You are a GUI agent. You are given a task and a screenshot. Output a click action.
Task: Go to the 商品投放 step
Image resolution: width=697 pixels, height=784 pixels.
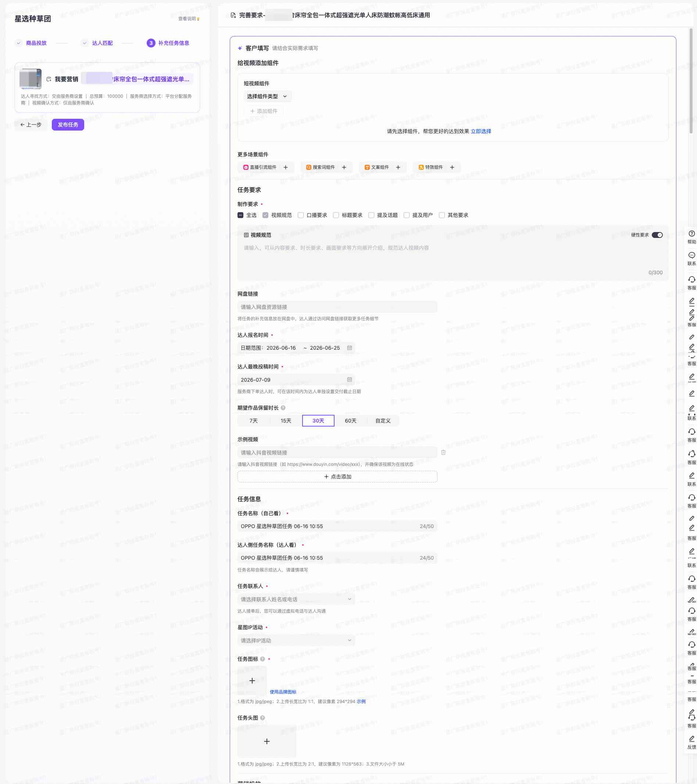point(31,43)
